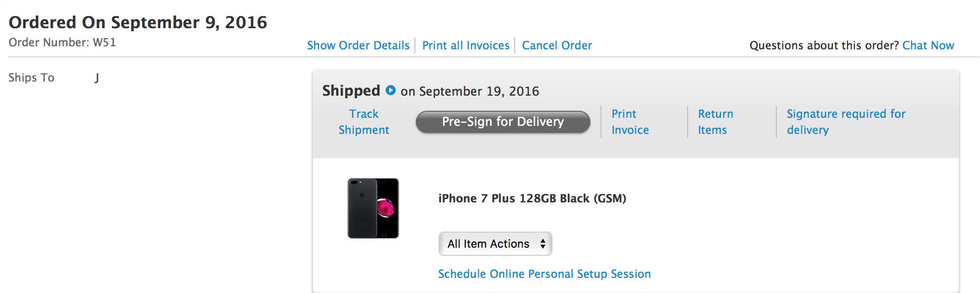Open the All Item Actions dropdown
980x293 pixels.
click(x=496, y=244)
